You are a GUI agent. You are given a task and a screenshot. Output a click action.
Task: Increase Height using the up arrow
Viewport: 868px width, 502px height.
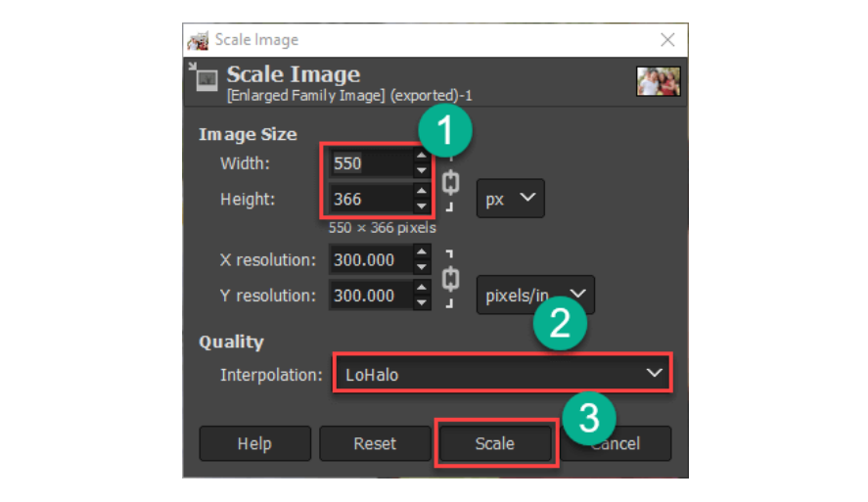coord(421,192)
